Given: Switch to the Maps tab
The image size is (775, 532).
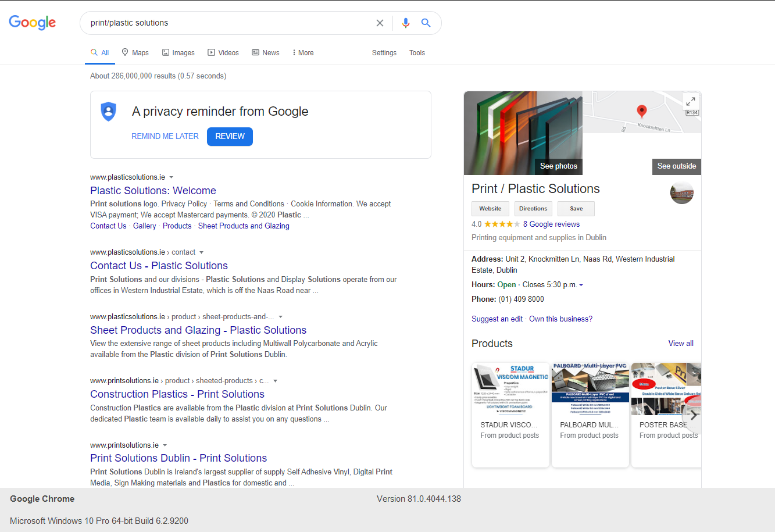Looking at the screenshot, I should click(135, 52).
